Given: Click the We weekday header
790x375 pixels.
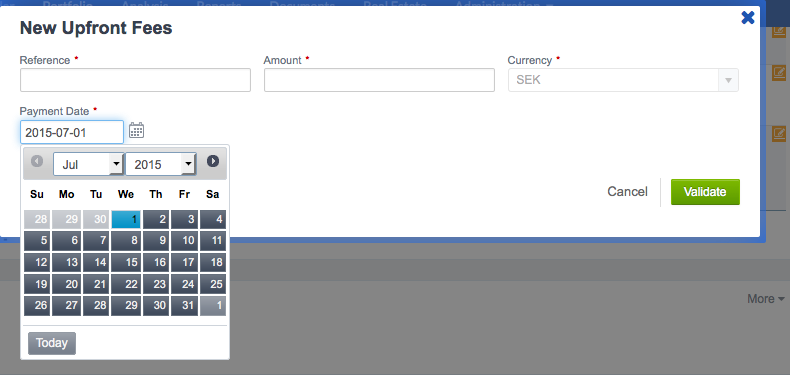Looking at the screenshot, I should click(x=126, y=195).
